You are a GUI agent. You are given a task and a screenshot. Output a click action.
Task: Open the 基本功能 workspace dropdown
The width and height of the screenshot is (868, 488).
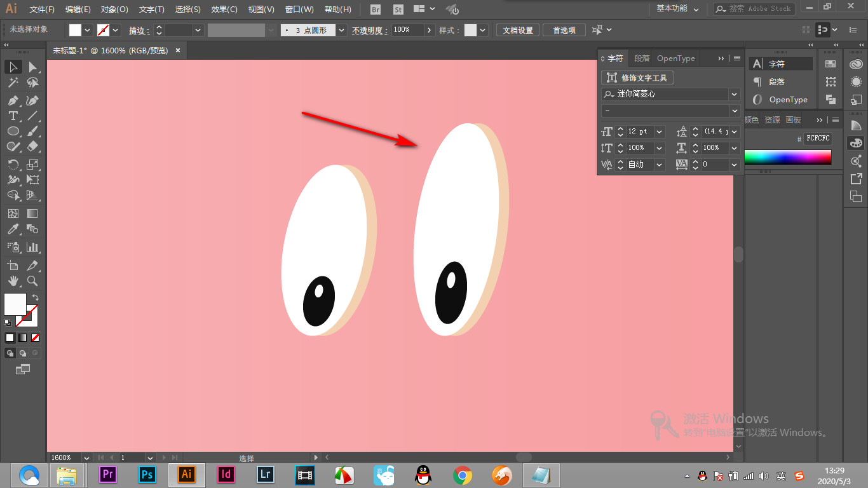[677, 9]
